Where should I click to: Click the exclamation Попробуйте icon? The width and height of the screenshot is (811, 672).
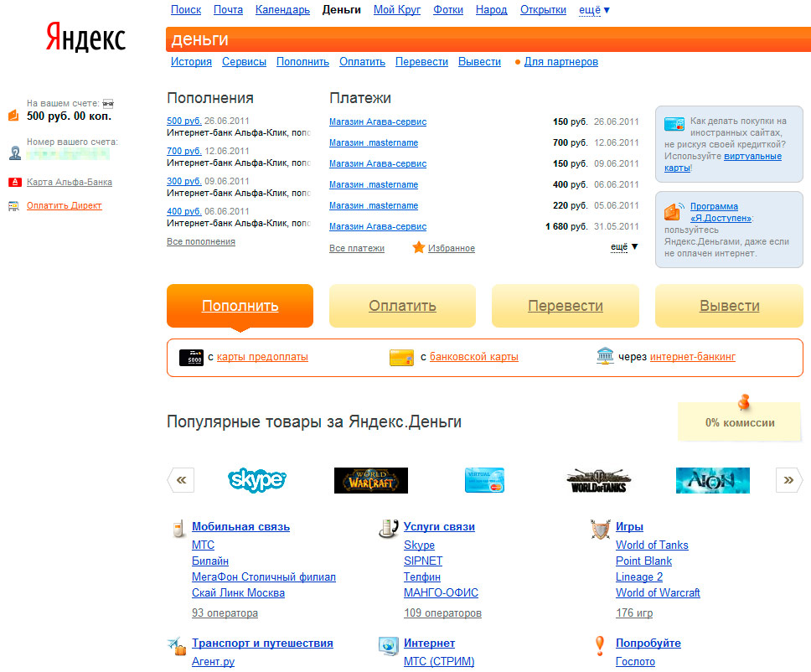pos(600,646)
